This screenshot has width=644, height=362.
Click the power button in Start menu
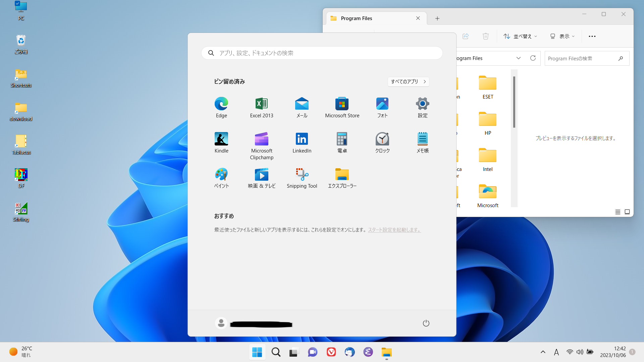click(x=426, y=323)
